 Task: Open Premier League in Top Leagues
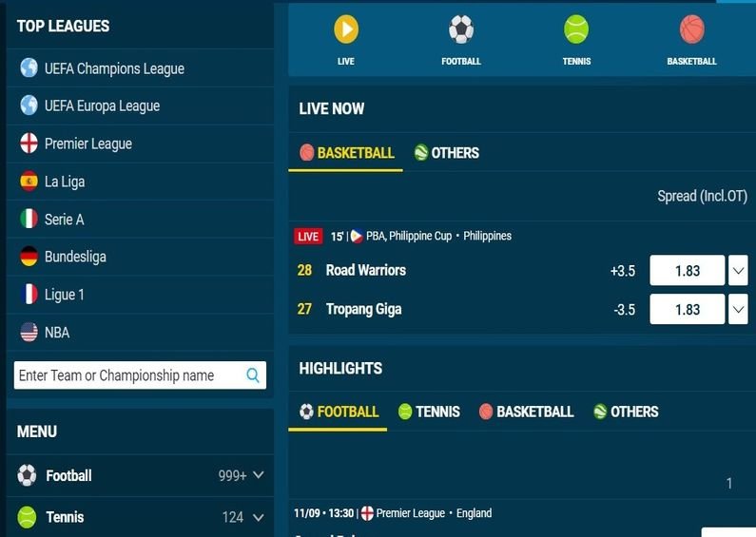tap(88, 144)
